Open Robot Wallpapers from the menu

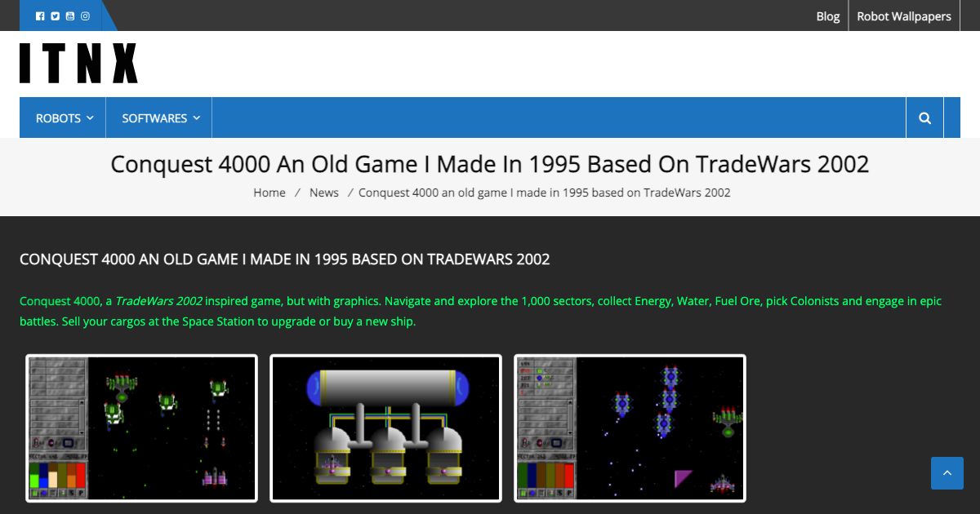[x=904, y=16]
